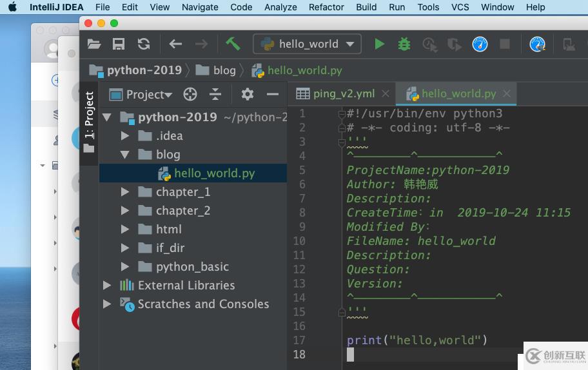This screenshot has height=370, width=588.
Task: Open the Tools menu
Action: [428, 6]
